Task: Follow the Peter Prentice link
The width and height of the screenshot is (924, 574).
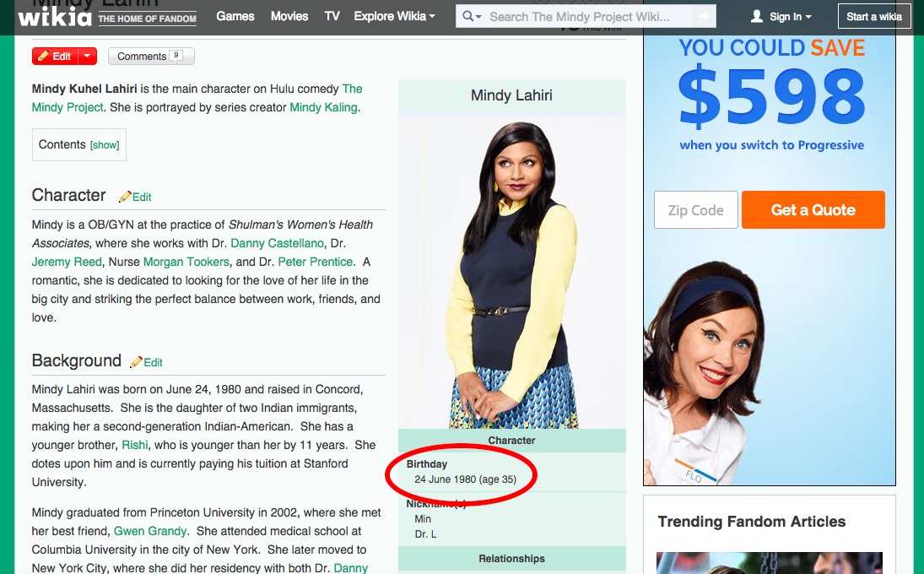Action: pyautogui.click(x=316, y=262)
